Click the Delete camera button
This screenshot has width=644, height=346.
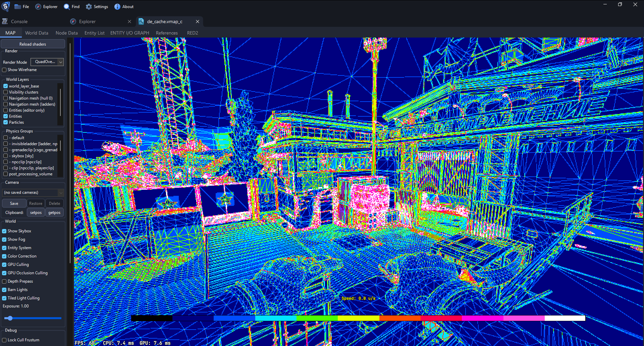click(x=54, y=204)
